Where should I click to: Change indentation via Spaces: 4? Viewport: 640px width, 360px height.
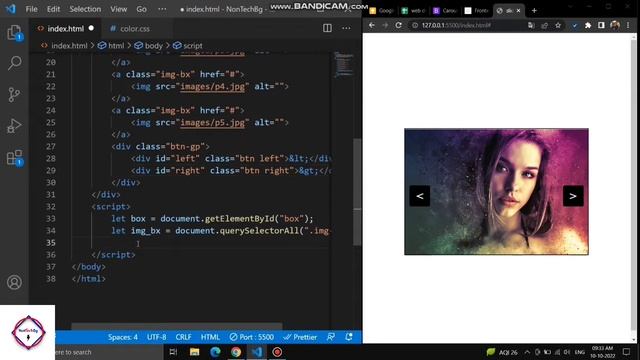(x=122, y=337)
